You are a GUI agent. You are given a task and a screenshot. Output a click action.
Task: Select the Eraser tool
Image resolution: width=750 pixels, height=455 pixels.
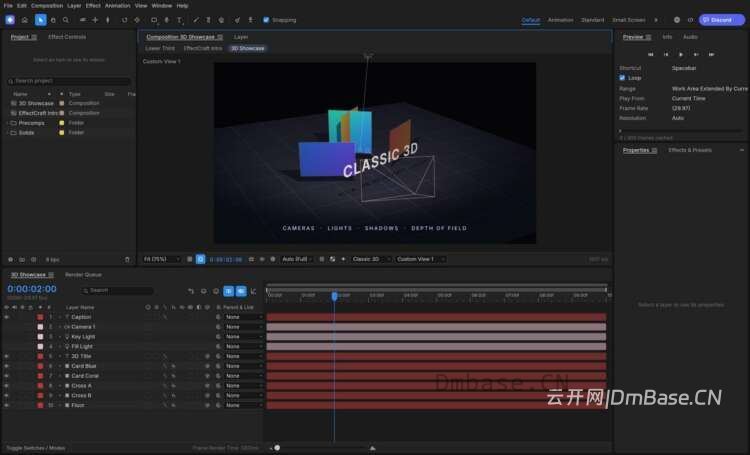pos(221,20)
